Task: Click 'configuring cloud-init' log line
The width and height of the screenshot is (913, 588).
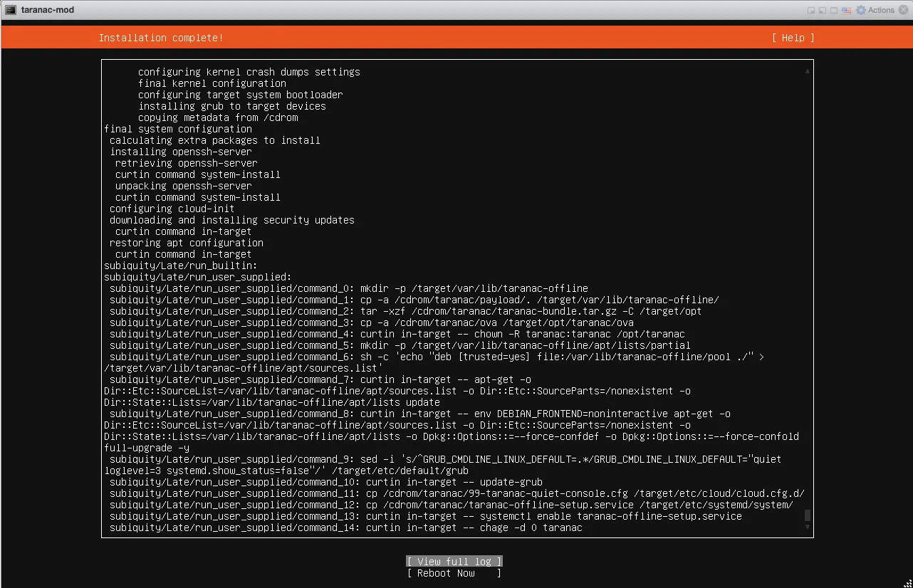Action: tap(172, 209)
